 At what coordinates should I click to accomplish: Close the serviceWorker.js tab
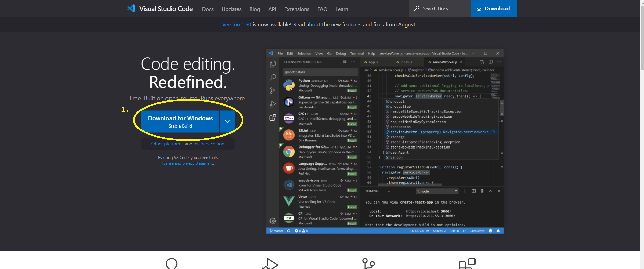tap(461, 62)
